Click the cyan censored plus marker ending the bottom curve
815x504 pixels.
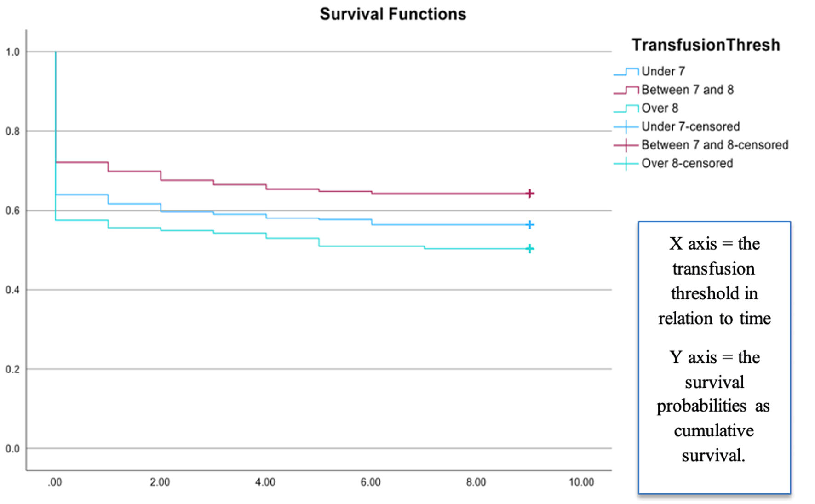click(x=530, y=249)
